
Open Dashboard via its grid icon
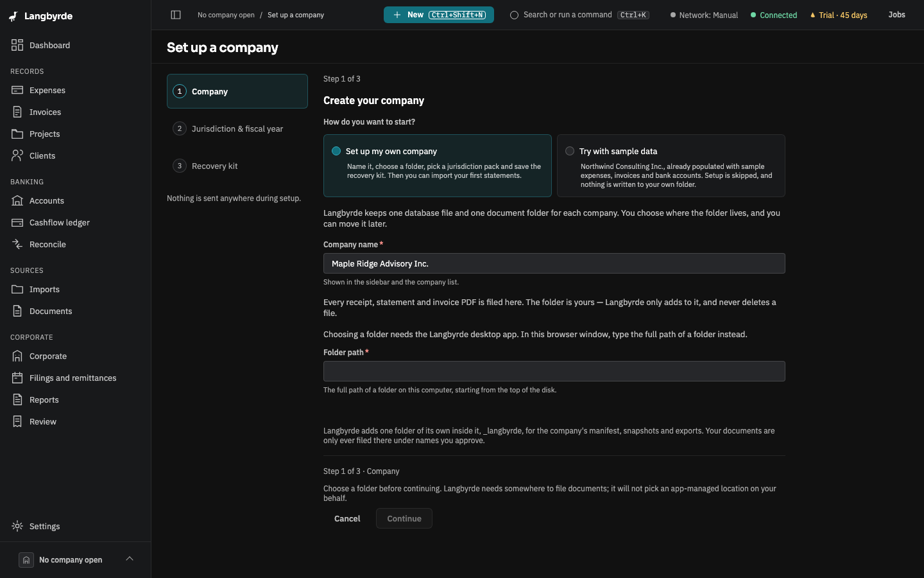click(x=17, y=45)
